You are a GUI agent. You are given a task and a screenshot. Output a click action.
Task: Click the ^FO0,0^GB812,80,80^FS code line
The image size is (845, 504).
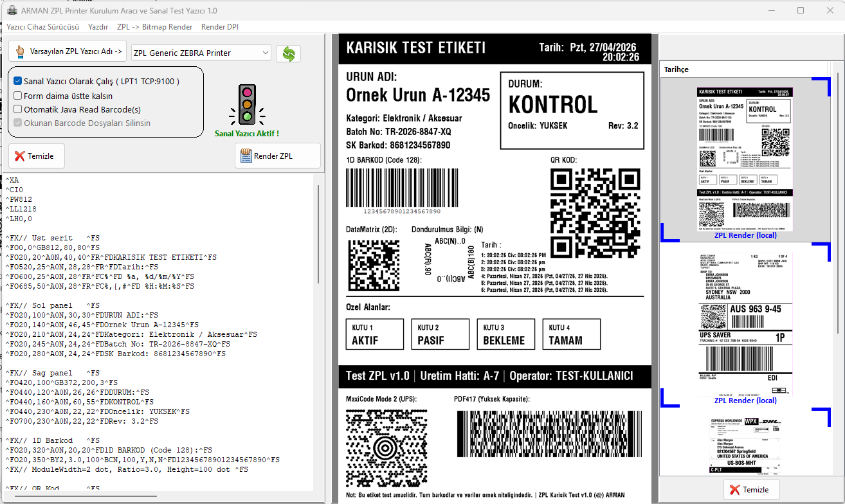click(53, 248)
